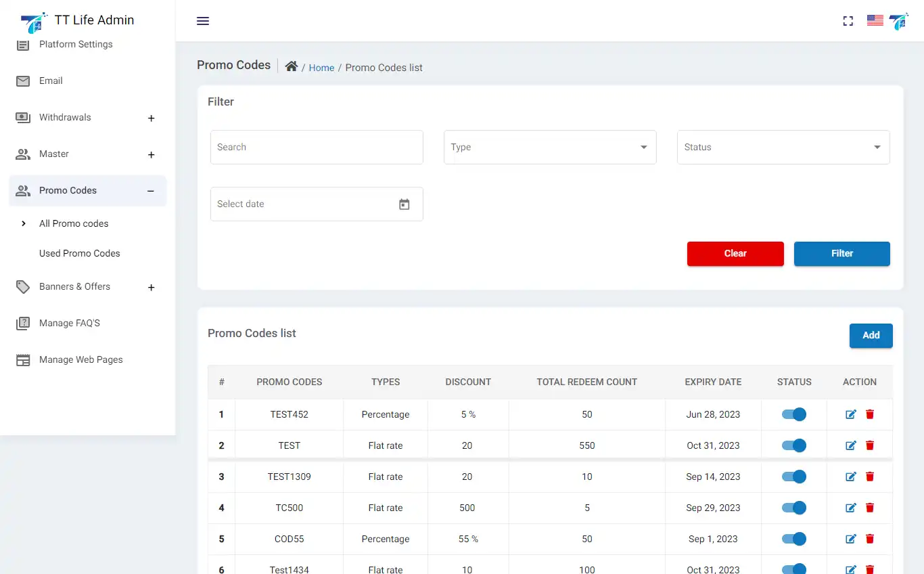Screen dimensions: 924x574
Task: Toggle status switch for TEST promo code
Action: (x=794, y=445)
